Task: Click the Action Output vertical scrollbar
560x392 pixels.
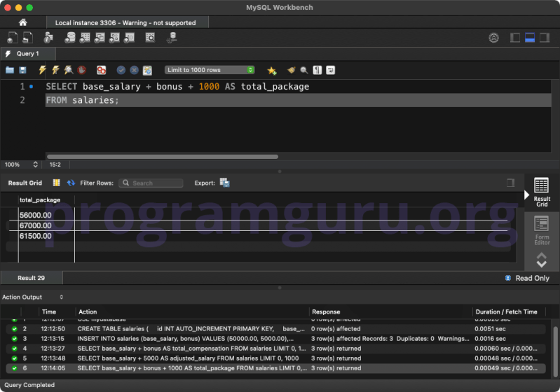Action: [555, 351]
